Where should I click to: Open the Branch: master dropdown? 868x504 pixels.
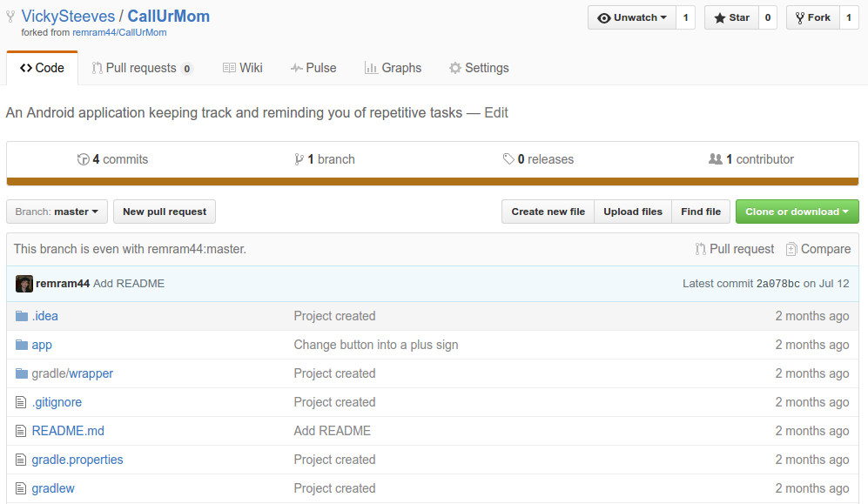(57, 212)
